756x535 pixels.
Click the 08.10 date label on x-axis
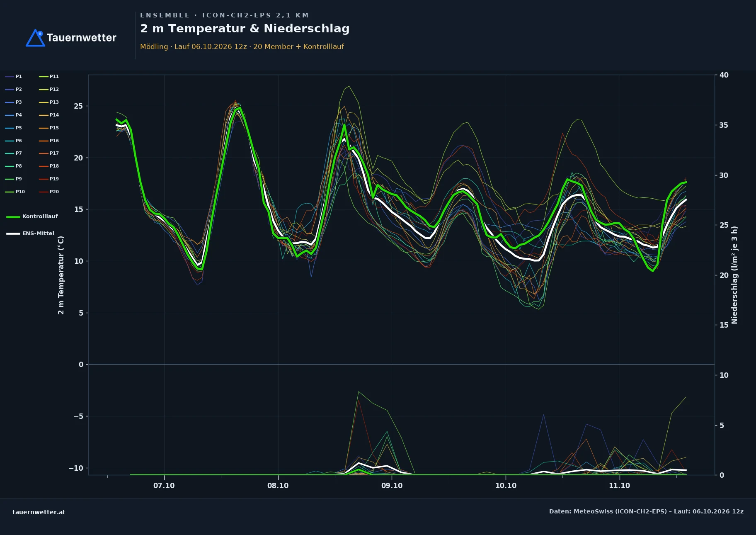tap(278, 486)
